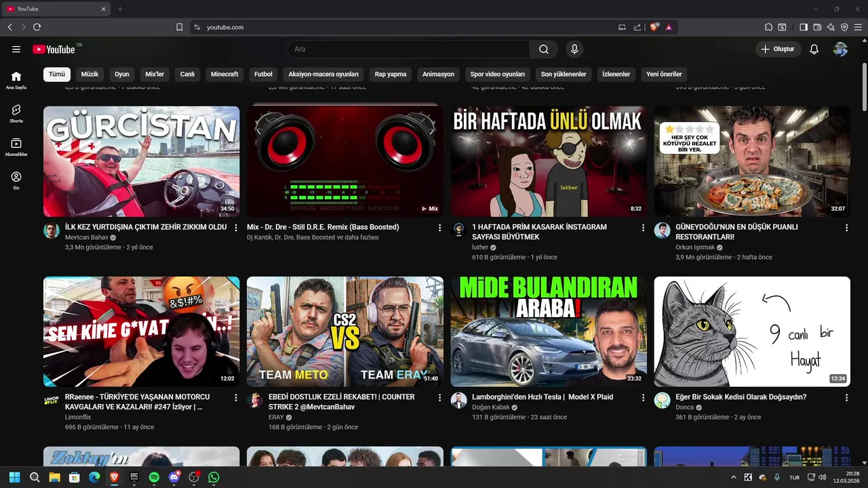This screenshot has height=488, width=868.
Task: Open browser extensions puzzle icon
Action: (768, 27)
